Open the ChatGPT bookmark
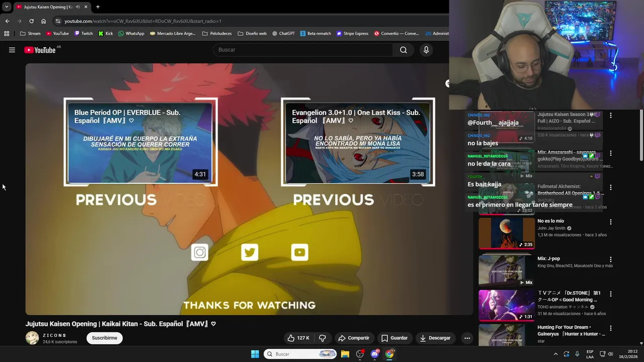 283,34
